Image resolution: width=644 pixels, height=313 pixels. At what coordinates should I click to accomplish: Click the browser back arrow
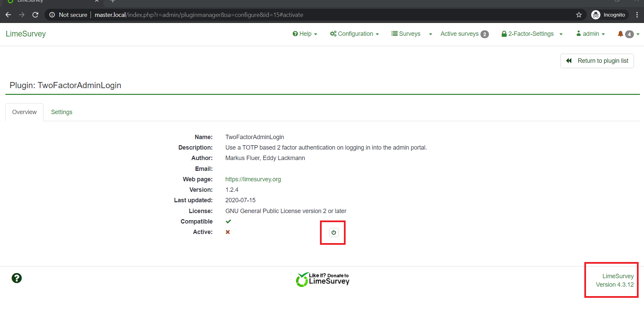click(8, 15)
